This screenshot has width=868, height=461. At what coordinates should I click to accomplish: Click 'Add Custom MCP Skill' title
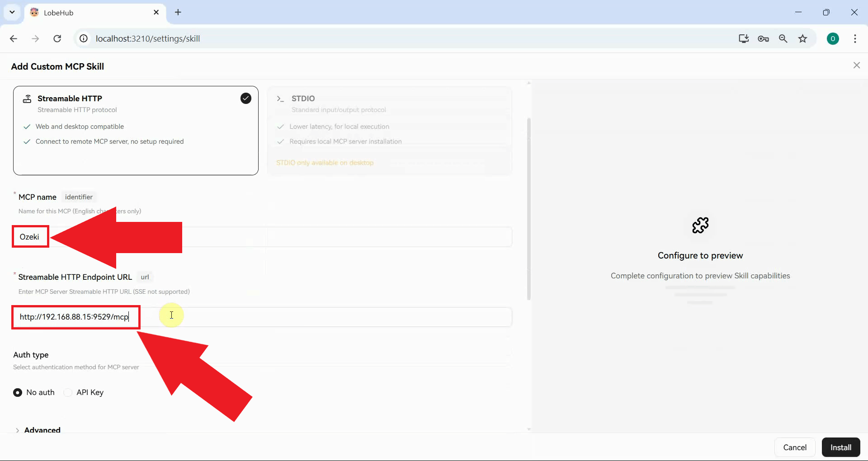tap(57, 66)
